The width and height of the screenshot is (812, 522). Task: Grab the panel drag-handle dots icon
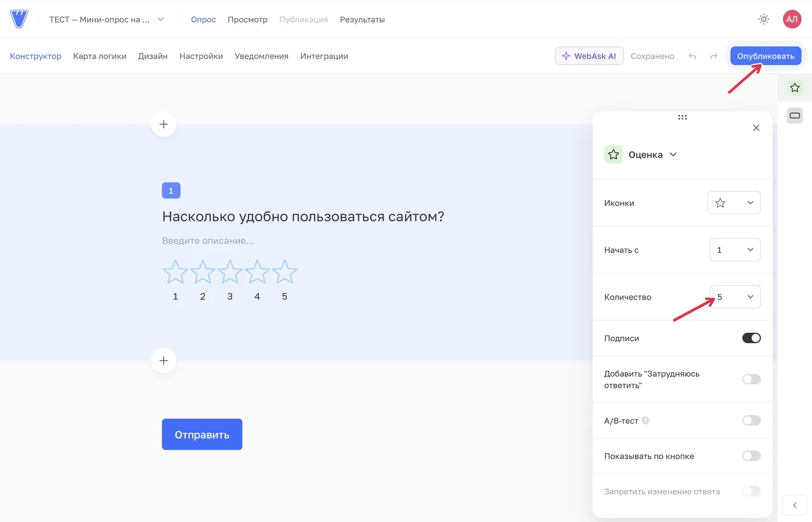pos(683,117)
